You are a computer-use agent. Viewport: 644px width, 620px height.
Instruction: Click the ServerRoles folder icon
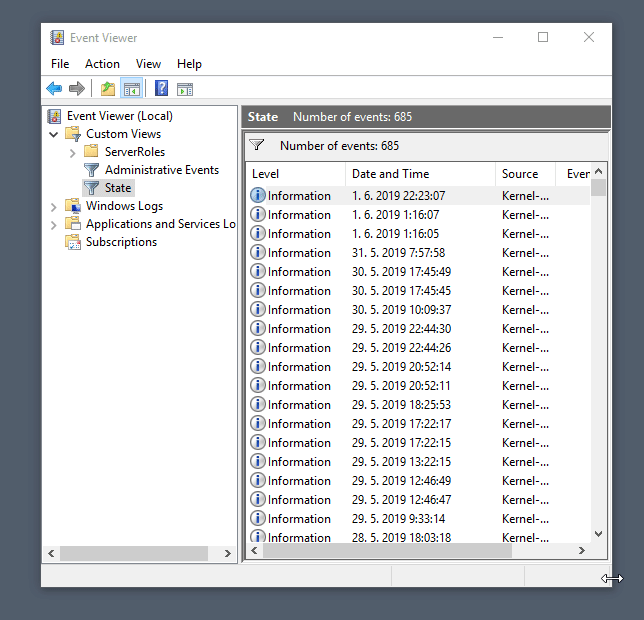[x=91, y=151]
